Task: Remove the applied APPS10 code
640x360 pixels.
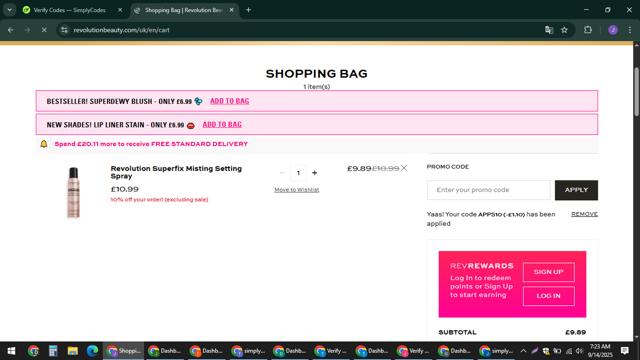Action: [584, 214]
